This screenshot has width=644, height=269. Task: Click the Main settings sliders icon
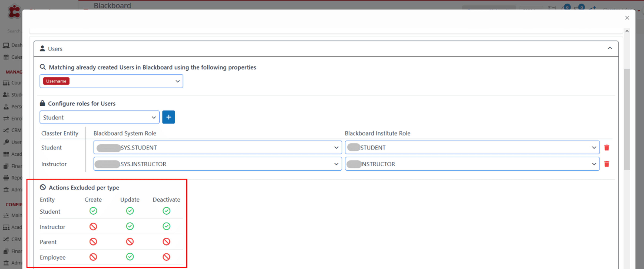point(6,215)
